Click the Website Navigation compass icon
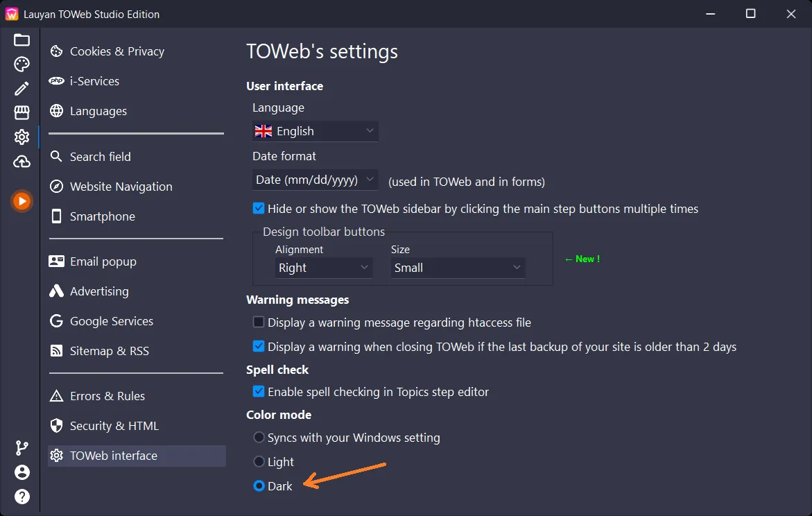Image resolution: width=812 pixels, height=516 pixels. tap(56, 187)
